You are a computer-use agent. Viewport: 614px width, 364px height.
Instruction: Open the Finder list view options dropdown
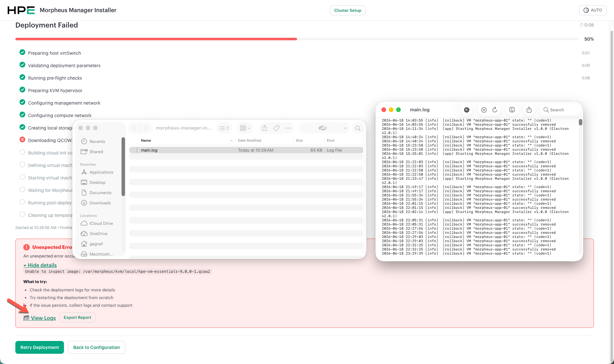click(x=224, y=128)
